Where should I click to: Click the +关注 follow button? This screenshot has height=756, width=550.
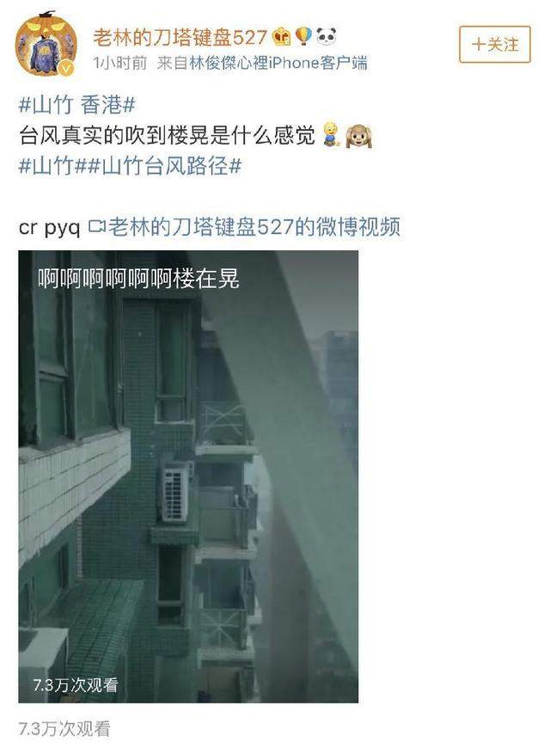point(495,45)
